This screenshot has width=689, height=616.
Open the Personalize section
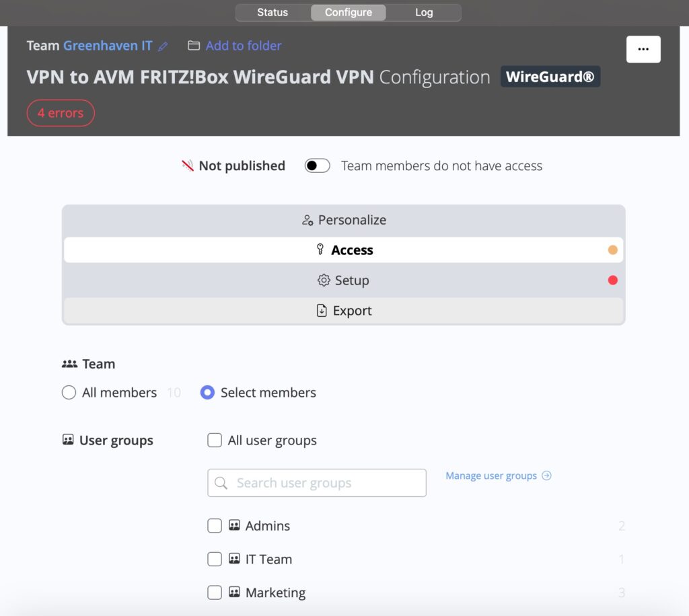[x=344, y=220]
